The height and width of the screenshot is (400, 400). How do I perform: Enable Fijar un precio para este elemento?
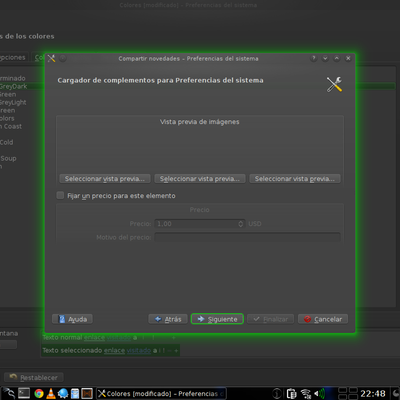(60, 195)
